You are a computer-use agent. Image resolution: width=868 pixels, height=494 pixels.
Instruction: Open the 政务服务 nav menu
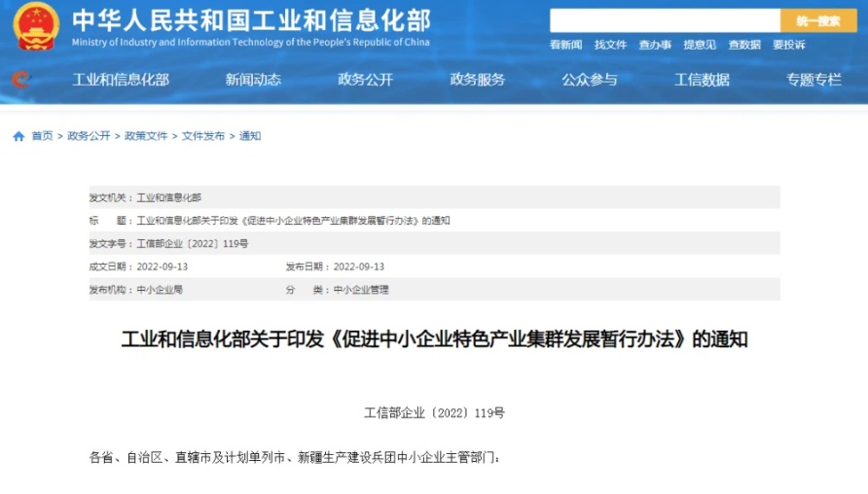[x=477, y=80]
